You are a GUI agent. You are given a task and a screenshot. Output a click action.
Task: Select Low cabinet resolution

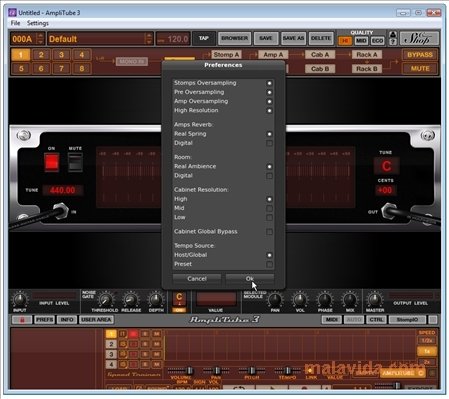(x=269, y=218)
